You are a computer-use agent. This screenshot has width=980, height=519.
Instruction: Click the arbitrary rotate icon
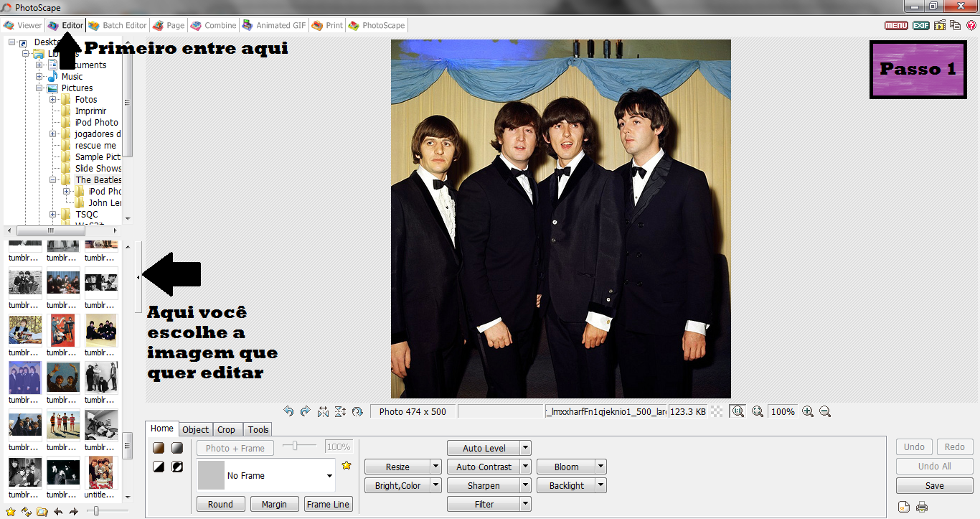pyautogui.click(x=357, y=411)
